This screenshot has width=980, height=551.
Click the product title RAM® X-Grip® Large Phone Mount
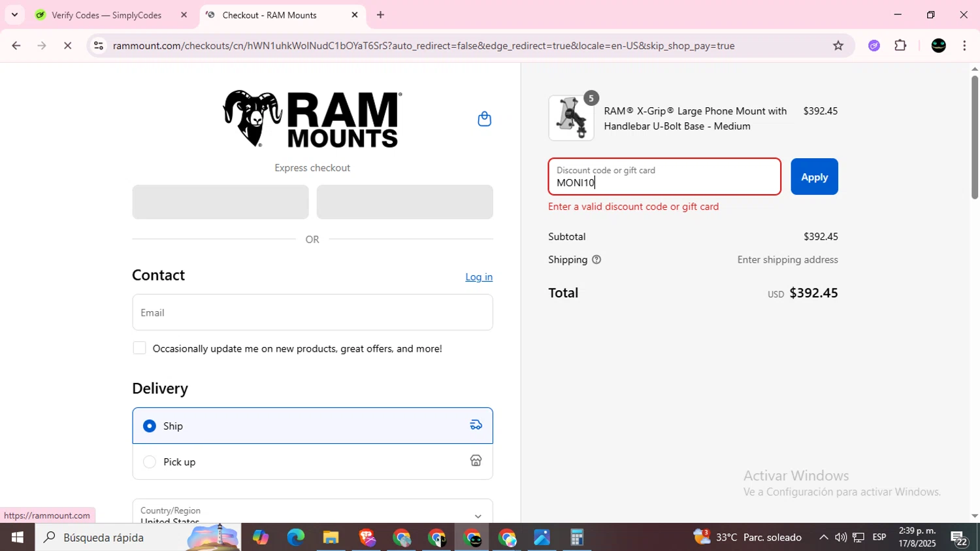[x=695, y=118]
